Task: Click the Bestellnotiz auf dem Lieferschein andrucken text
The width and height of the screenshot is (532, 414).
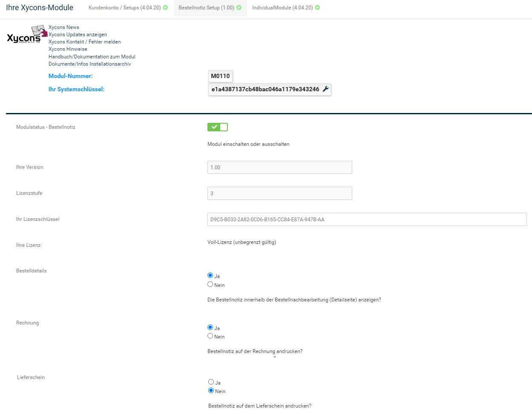Action: (260, 406)
